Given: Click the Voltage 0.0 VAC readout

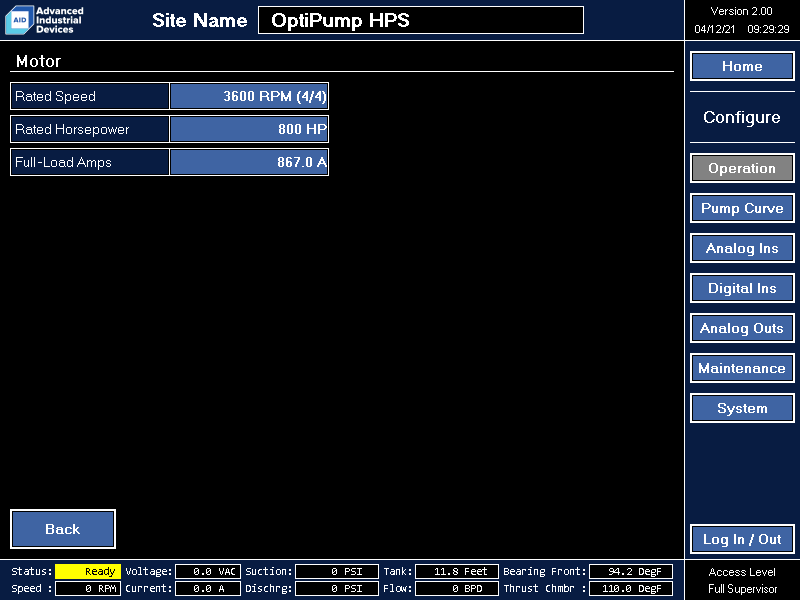Looking at the screenshot, I should tap(208, 571).
